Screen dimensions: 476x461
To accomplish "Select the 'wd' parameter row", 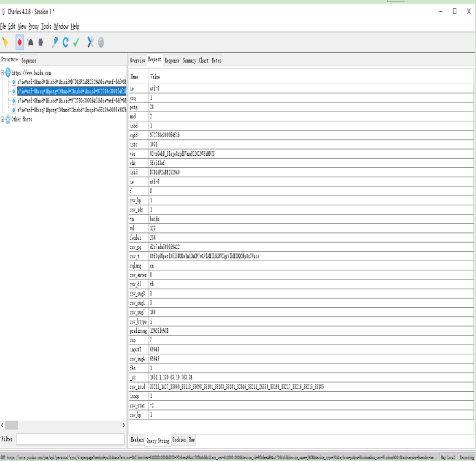I will point(301,228).
